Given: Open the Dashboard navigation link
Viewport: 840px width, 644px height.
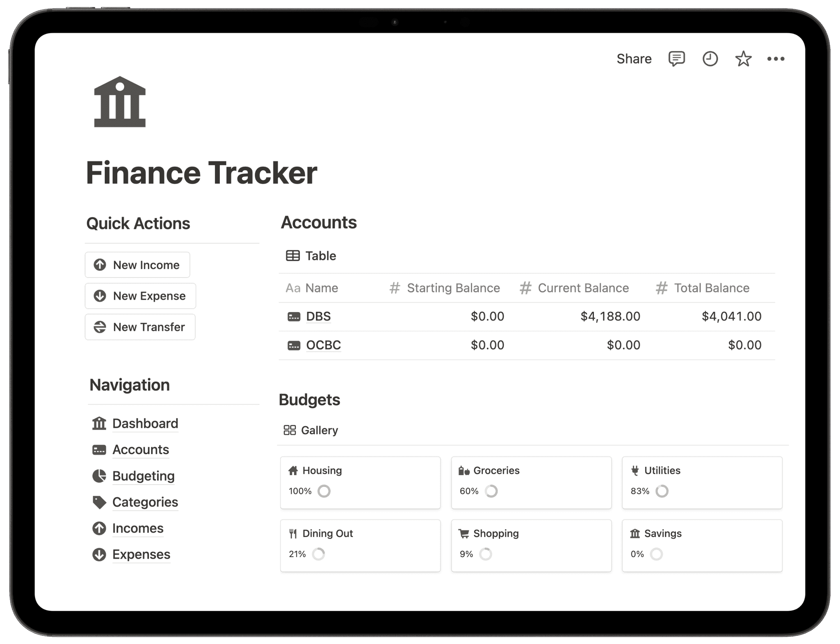Looking at the screenshot, I should point(145,423).
